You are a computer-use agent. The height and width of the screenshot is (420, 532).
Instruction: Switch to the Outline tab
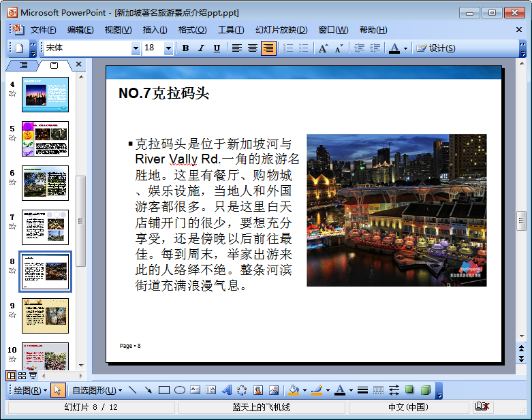pyautogui.click(x=23, y=65)
